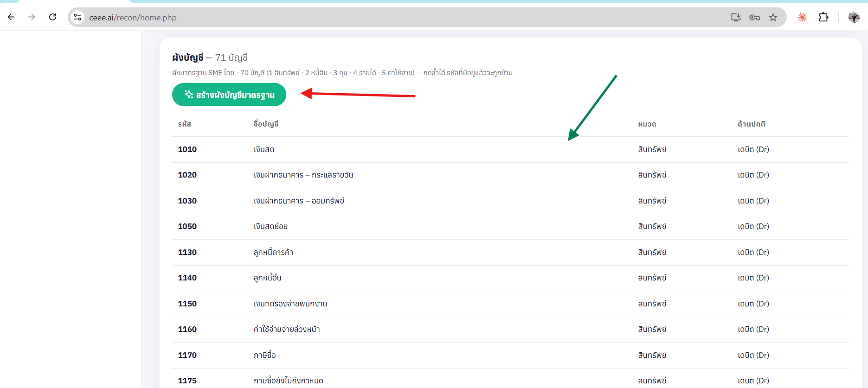The height and width of the screenshot is (388, 868).
Task: Click the ชื่อบัญชี column header
Action: pyautogui.click(x=266, y=124)
